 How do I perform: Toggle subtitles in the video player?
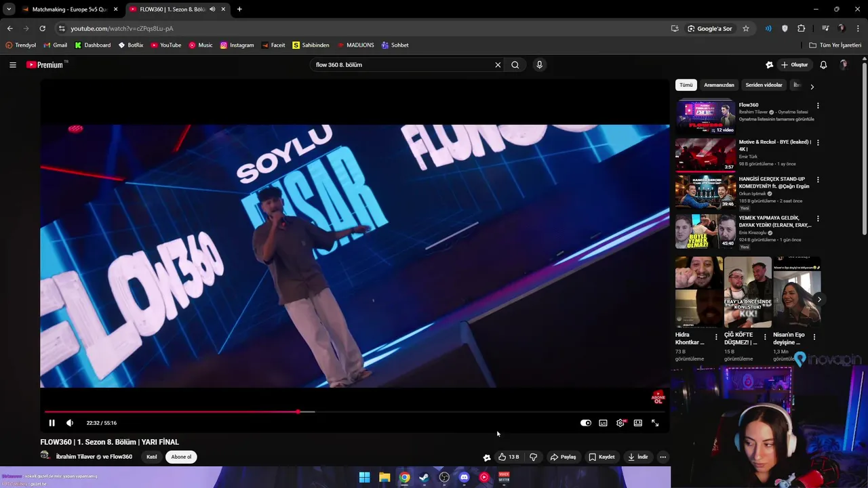[603, 423]
